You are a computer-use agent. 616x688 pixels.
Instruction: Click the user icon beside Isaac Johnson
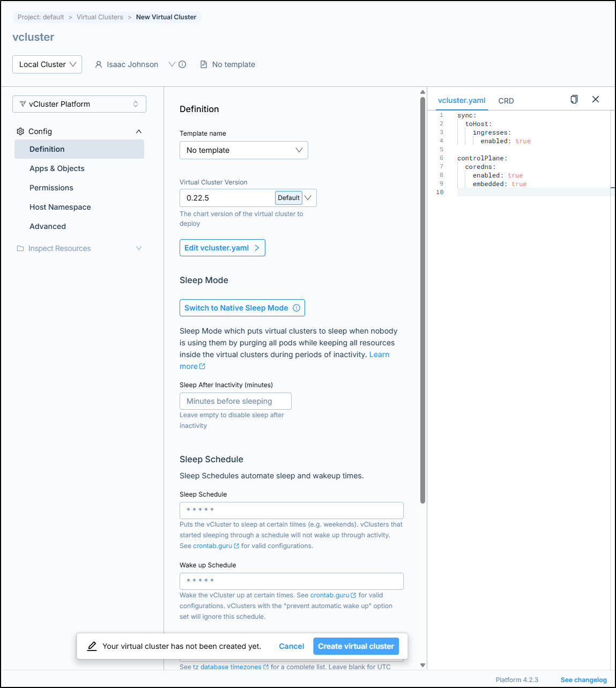coord(99,64)
